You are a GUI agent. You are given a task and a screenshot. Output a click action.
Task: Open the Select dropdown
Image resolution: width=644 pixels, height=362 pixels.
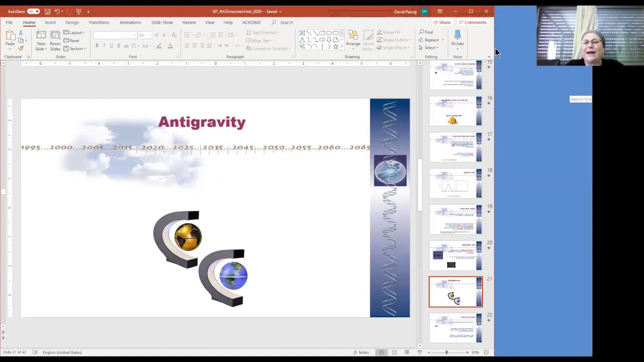(x=428, y=48)
